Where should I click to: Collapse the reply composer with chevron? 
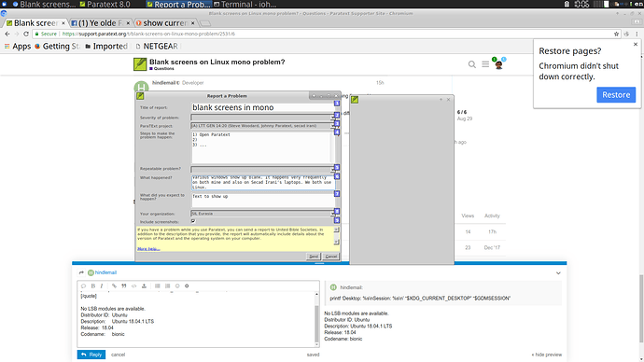tap(558, 273)
